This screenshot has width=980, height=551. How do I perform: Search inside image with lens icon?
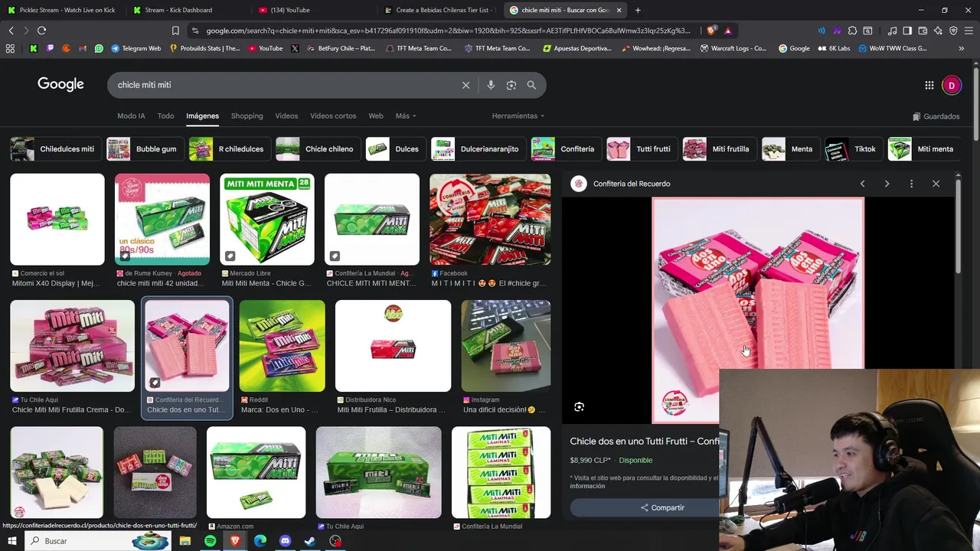point(579,407)
